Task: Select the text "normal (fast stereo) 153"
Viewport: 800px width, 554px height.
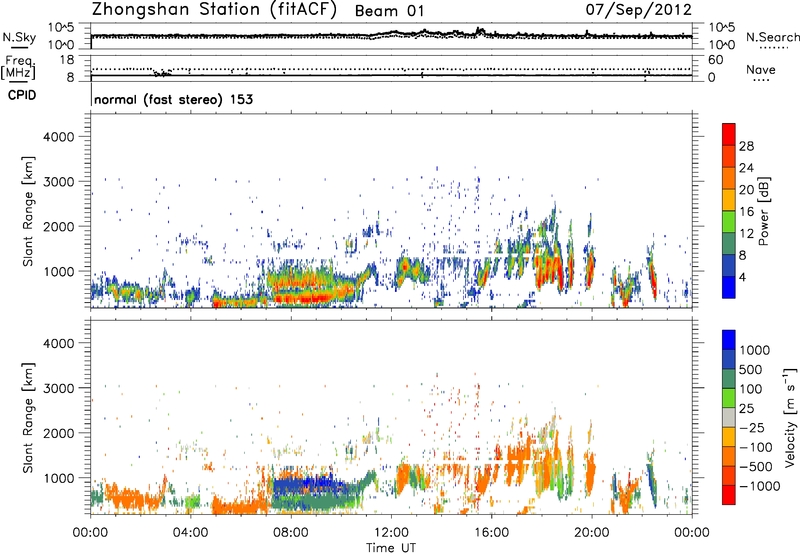Action: (x=173, y=99)
